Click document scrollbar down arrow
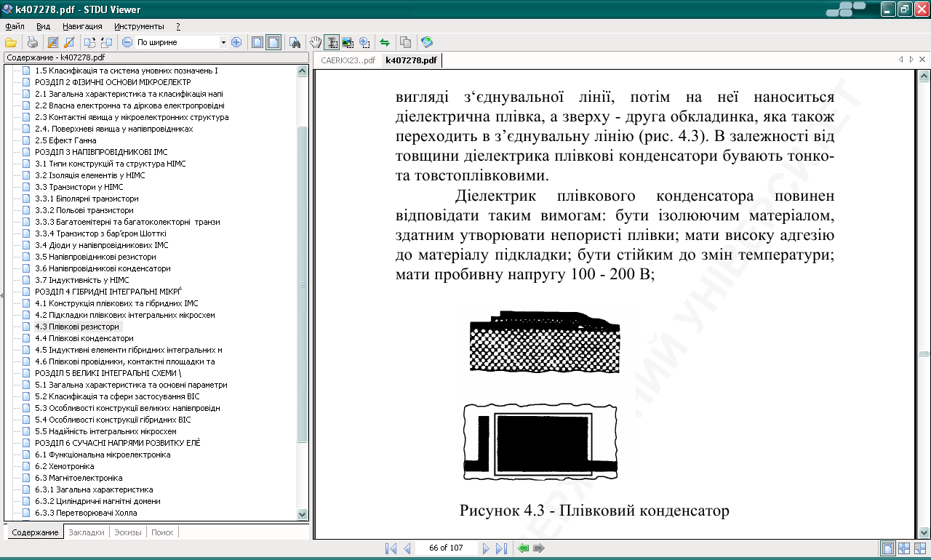 924,533
